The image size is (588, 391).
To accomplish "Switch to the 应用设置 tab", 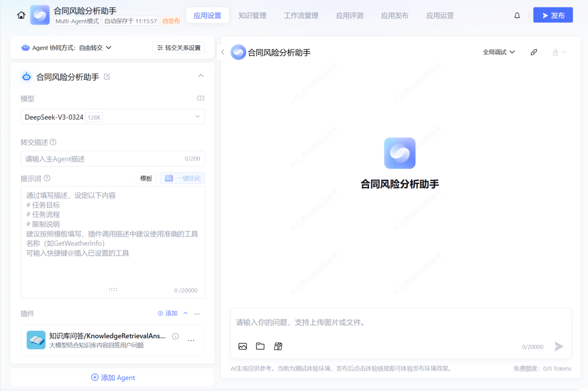I will (x=207, y=15).
